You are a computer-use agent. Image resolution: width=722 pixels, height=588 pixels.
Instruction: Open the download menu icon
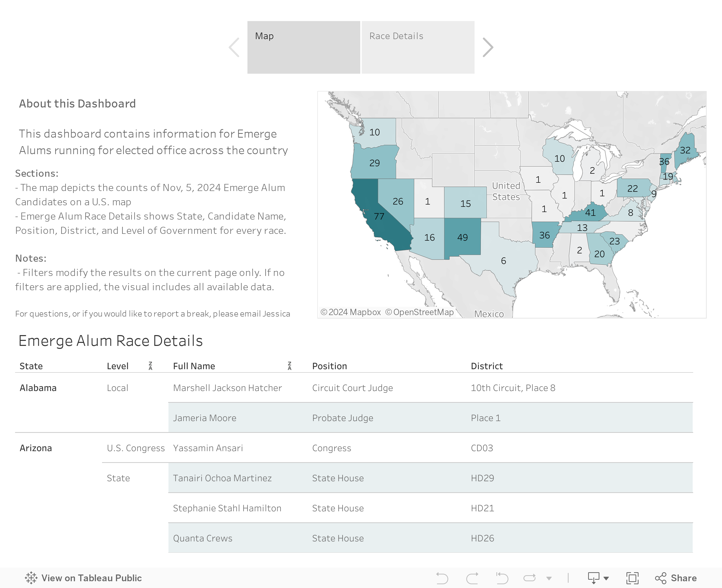pos(598,578)
